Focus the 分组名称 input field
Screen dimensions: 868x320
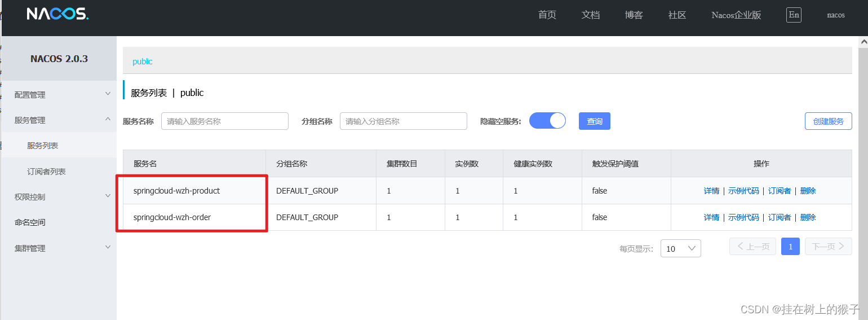tap(404, 121)
